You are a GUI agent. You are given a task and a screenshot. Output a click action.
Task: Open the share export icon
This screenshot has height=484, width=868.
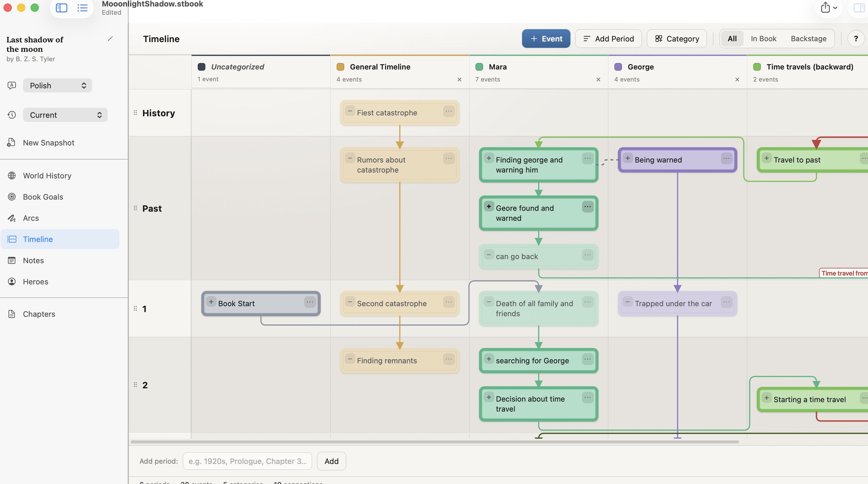[825, 7]
